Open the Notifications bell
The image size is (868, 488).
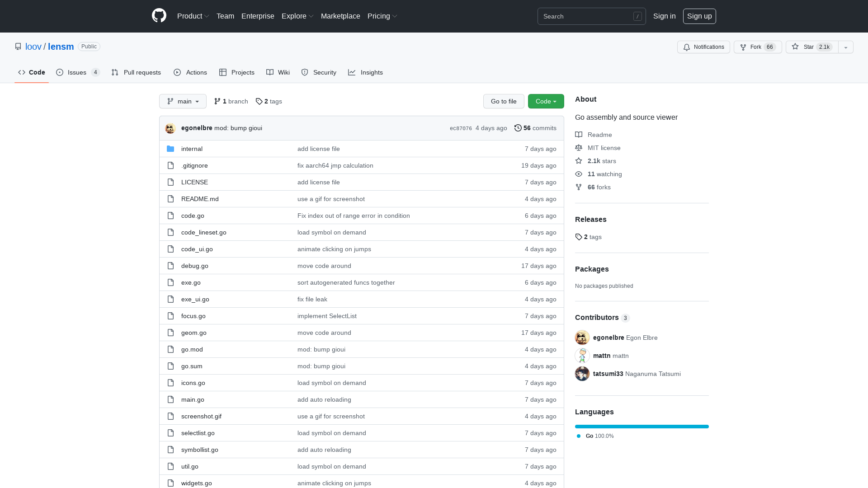687,47
